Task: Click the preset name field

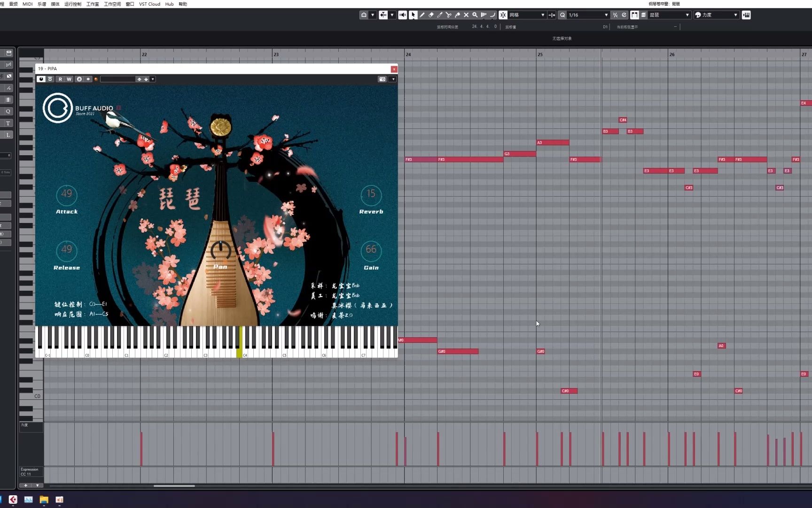Action: [x=118, y=79]
